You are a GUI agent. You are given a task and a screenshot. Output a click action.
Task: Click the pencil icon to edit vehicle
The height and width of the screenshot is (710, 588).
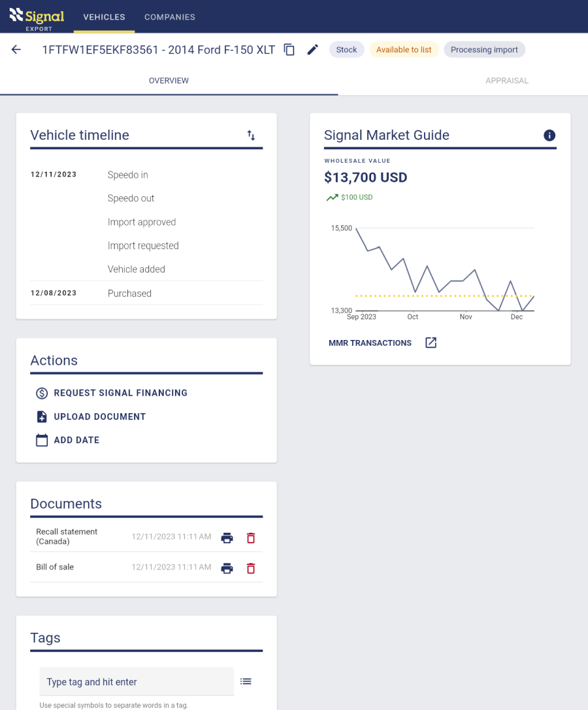pos(312,49)
